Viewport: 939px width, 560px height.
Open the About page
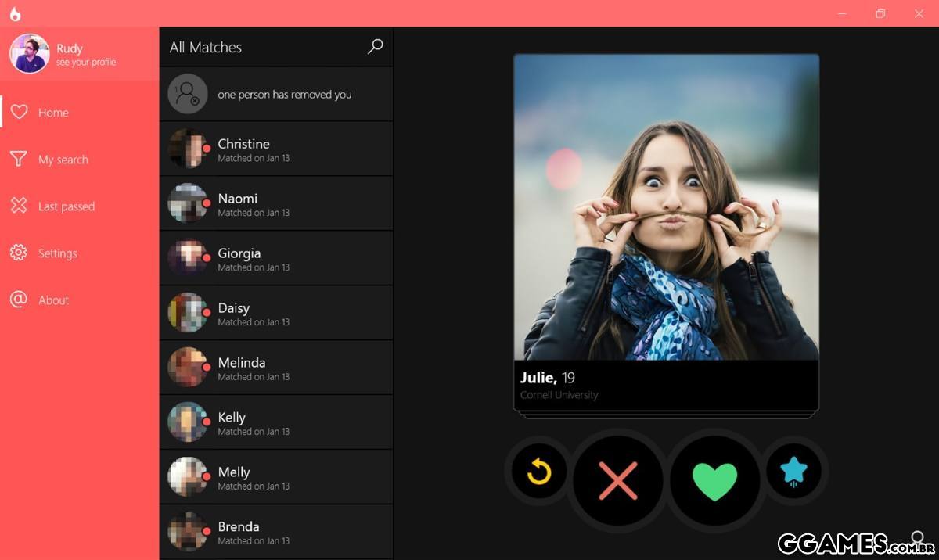click(53, 300)
